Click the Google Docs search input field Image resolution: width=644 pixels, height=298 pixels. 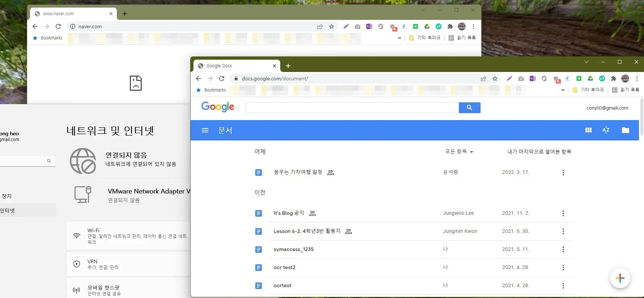[x=352, y=107]
